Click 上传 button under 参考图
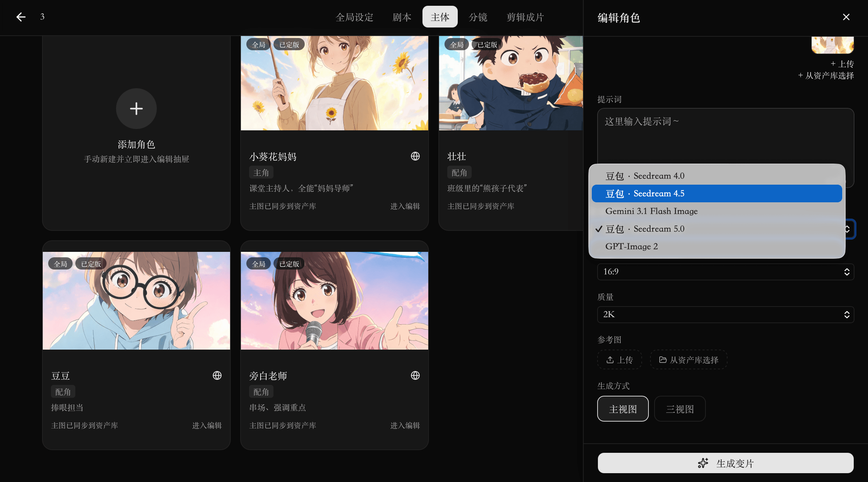This screenshot has height=482, width=868. (619, 360)
